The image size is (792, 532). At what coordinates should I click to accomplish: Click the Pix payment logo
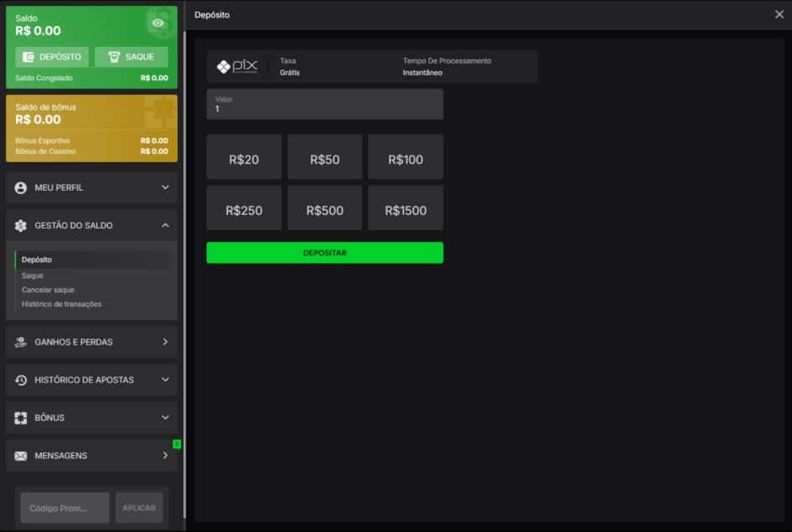pyautogui.click(x=237, y=67)
